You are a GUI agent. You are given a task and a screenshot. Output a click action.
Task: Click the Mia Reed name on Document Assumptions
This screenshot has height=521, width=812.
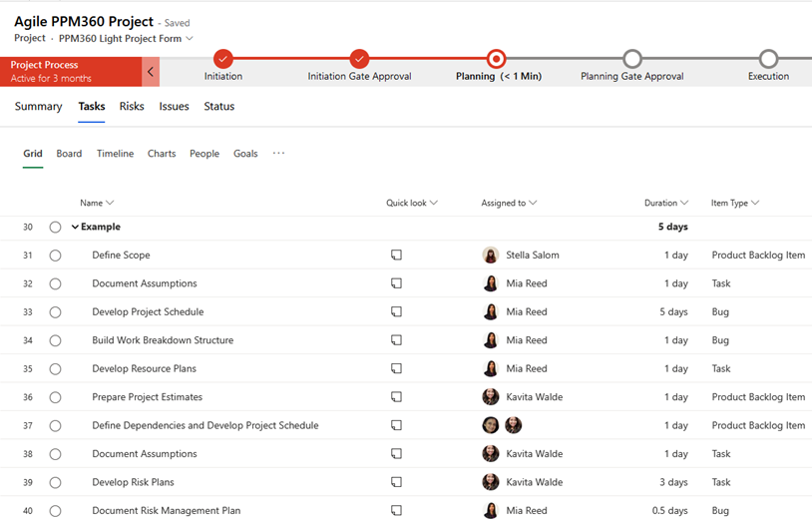point(526,283)
